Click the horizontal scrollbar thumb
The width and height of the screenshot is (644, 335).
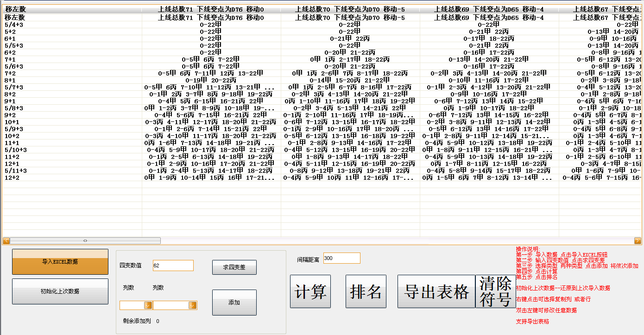click(85, 240)
